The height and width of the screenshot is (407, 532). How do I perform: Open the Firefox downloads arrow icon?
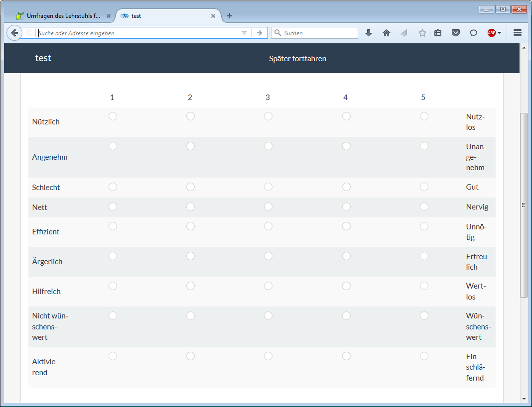point(369,33)
